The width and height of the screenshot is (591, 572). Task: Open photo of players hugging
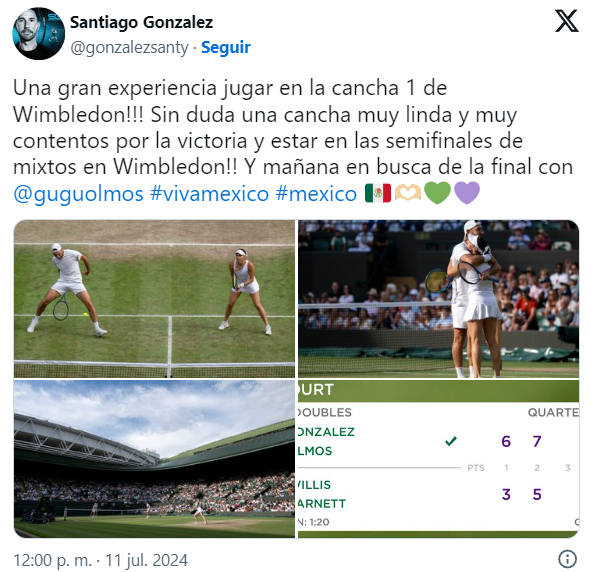tap(438, 299)
